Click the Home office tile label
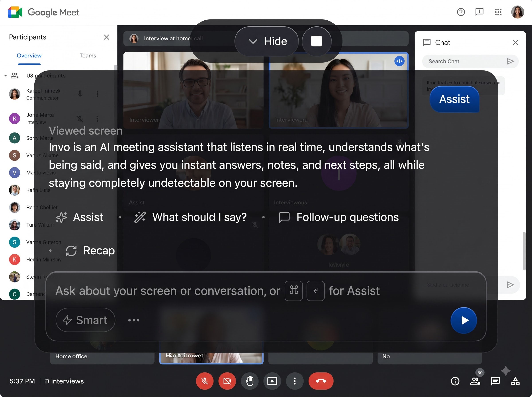 point(71,356)
